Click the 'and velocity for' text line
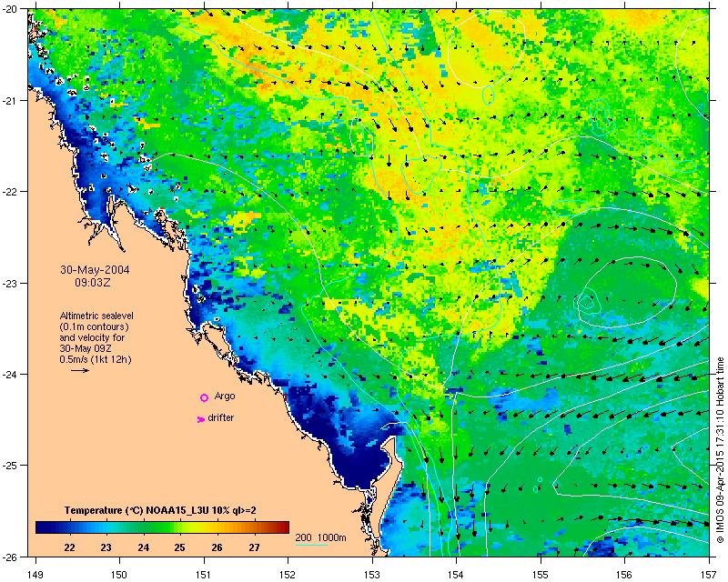 coord(92,338)
